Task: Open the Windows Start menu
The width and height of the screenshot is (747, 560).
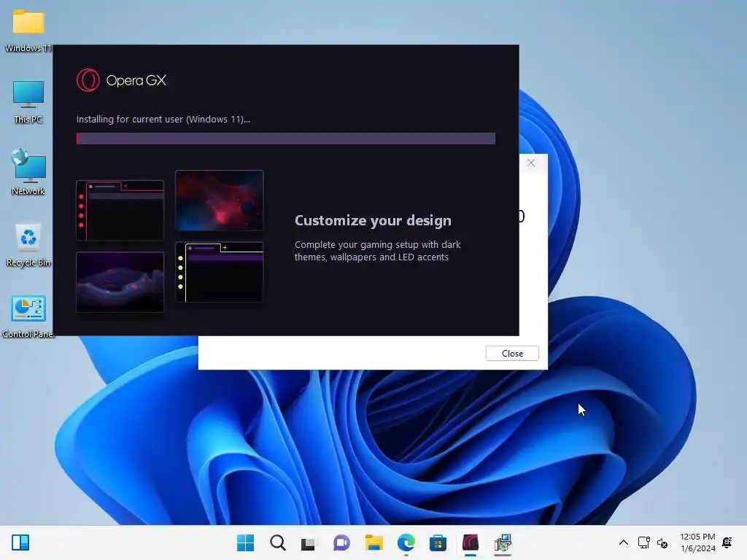Action: [x=245, y=542]
